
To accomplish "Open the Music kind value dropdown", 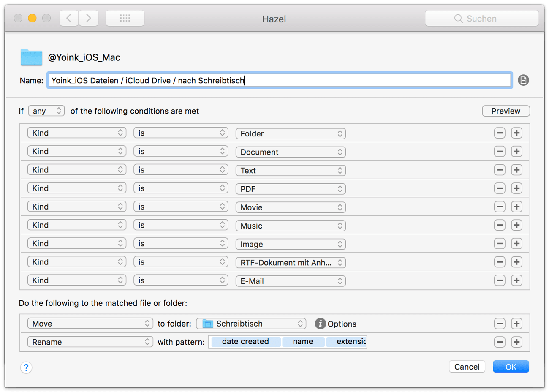I will coord(291,226).
